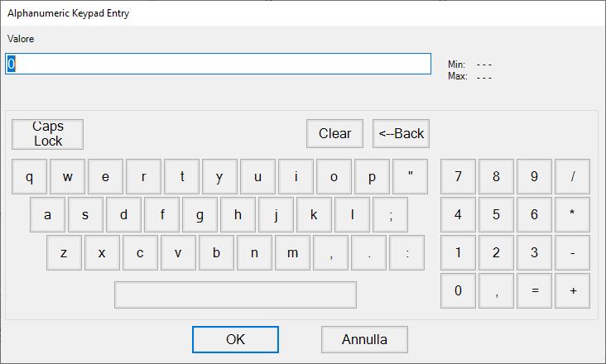Select number 5 on numeric keypad
The width and height of the screenshot is (606, 364).
point(496,215)
